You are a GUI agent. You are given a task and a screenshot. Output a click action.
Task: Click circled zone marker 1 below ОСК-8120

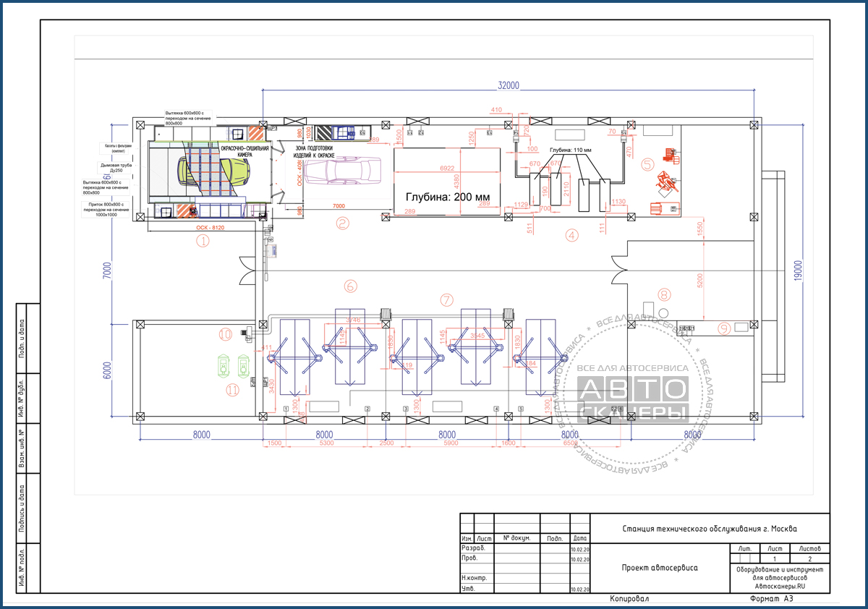[x=203, y=241]
